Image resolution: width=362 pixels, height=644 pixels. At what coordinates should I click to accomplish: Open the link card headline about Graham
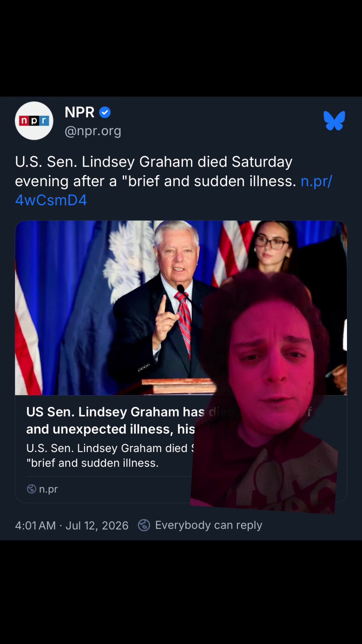pyautogui.click(x=111, y=421)
